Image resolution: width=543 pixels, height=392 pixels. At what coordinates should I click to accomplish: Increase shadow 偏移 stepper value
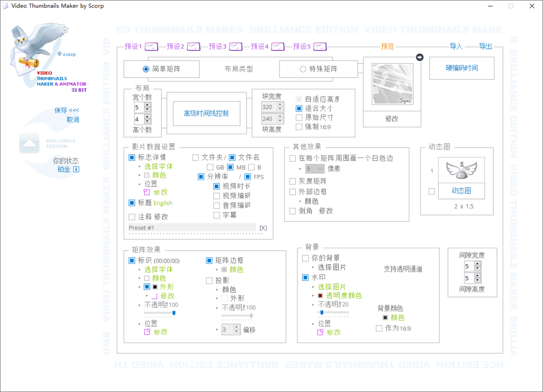click(x=237, y=327)
